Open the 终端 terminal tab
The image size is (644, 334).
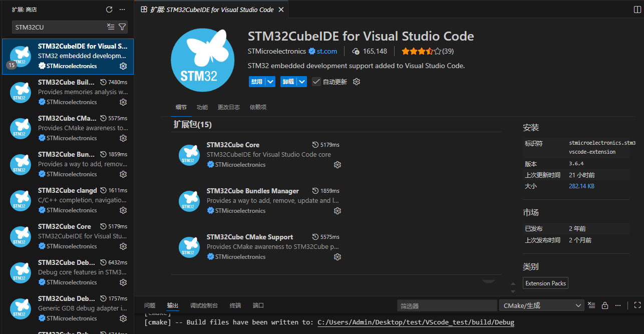(x=235, y=305)
